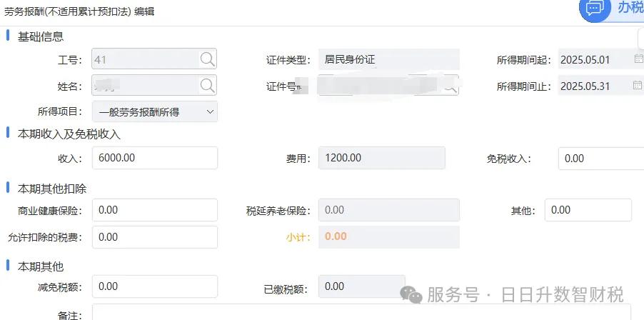644x320 pixels.
Task: Click the 所得期间起 date field
Action: (593, 59)
